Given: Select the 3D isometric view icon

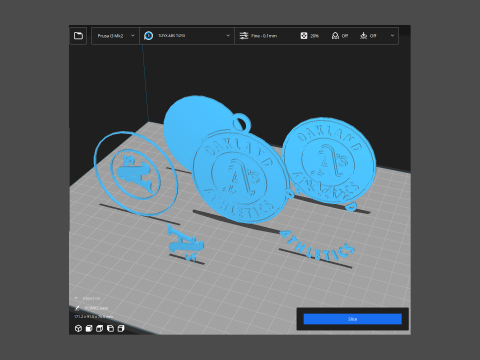Looking at the screenshot, I should coord(78,329).
